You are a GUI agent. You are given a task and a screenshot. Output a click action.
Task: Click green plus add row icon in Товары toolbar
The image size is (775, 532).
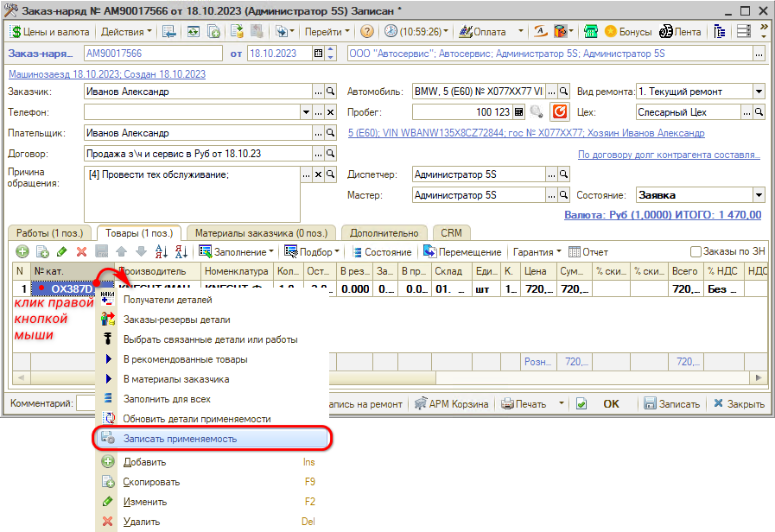pos(22,252)
